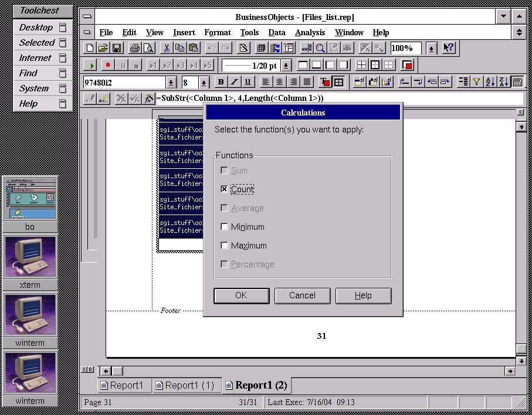Click the Save icon in the toolbar
The height and width of the screenshot is (415, 532).
click(117, 48)
